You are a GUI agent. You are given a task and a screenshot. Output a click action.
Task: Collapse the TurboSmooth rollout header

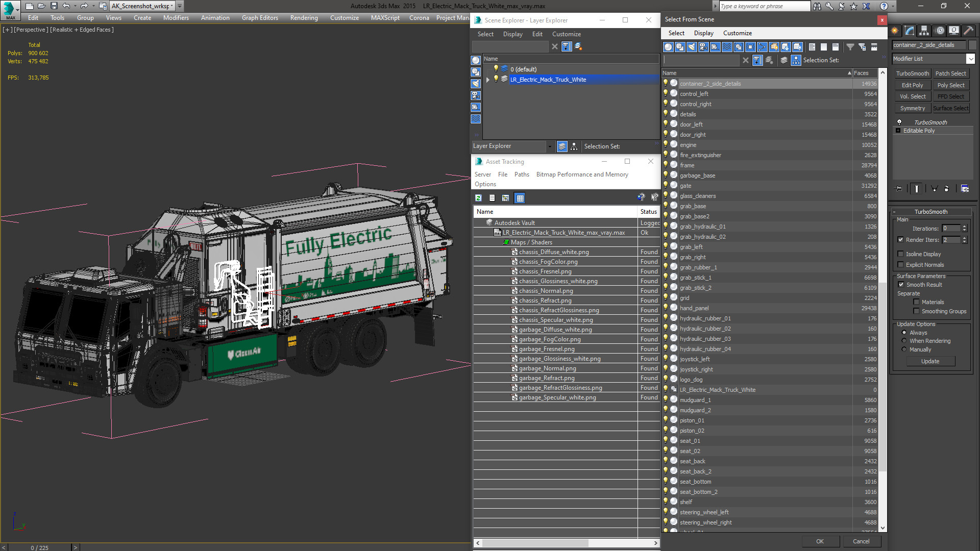tap(931, 212)
